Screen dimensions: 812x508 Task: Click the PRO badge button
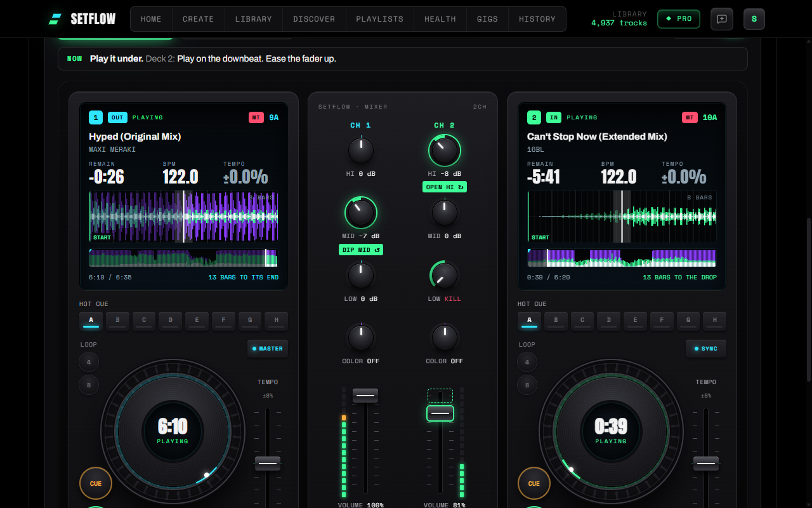679,19
